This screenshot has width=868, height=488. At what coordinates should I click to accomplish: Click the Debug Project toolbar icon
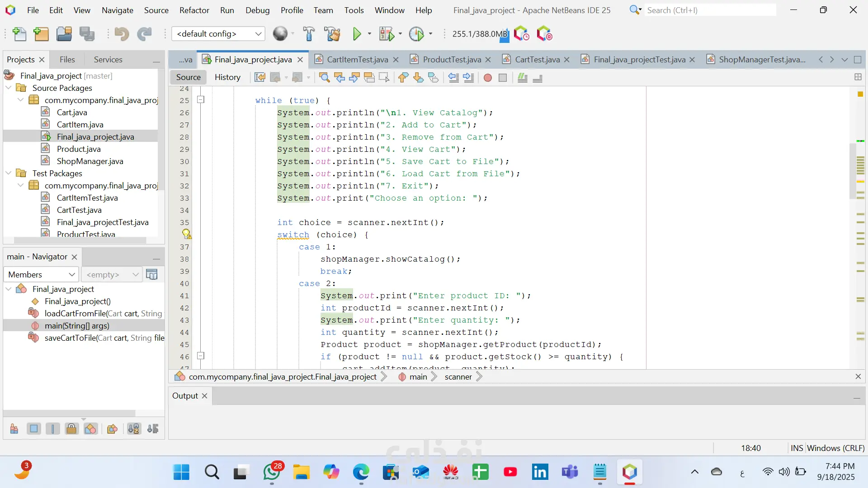pos(387,34)
